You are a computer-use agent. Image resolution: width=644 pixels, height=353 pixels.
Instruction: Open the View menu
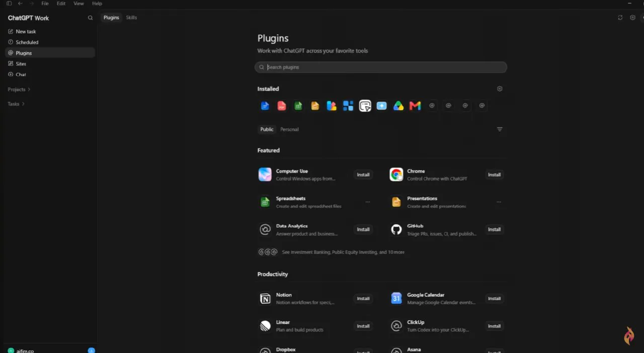[x=78, y=4]
